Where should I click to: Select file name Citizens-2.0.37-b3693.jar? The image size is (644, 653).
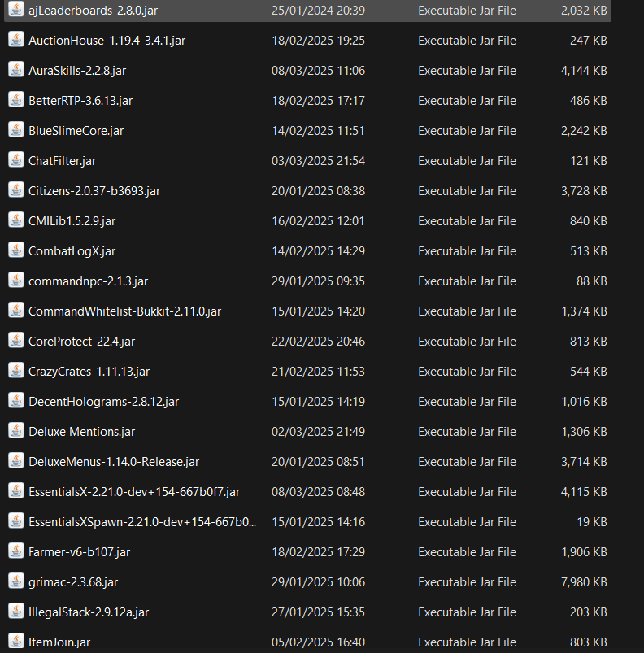[94, 191]
